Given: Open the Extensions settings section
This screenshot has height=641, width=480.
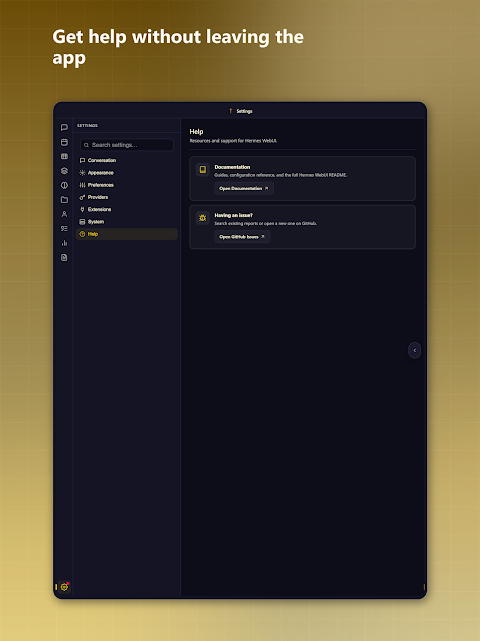Looking at the screenshot, I should coord(127,209).
